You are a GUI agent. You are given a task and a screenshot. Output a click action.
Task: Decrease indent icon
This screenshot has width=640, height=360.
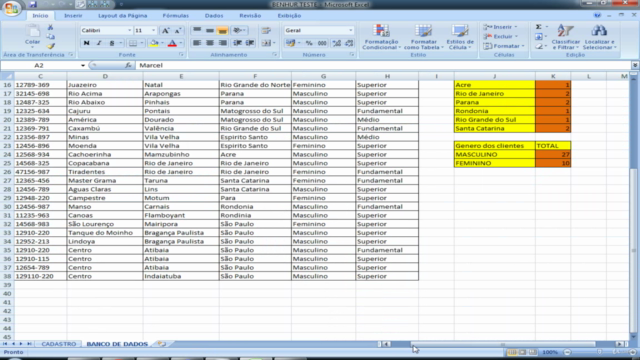click(237, 43)
